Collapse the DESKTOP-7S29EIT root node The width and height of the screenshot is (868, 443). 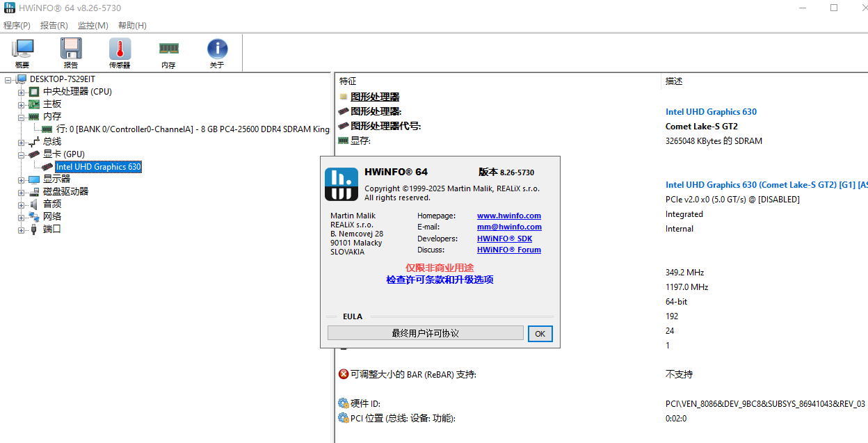(8, 79)
